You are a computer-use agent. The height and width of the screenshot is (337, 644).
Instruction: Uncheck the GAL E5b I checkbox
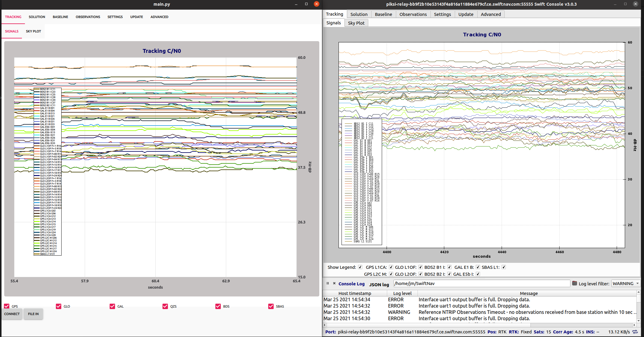point(478,274)
